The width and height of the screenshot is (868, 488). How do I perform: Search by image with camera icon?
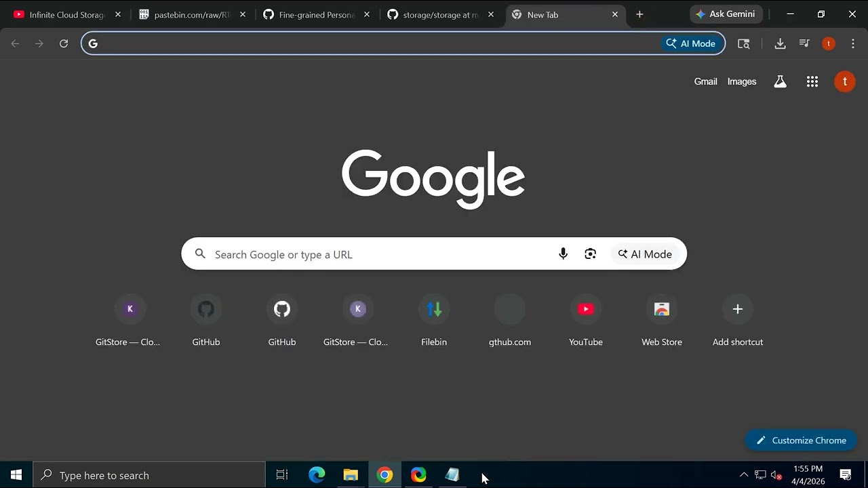click(591, 254)
